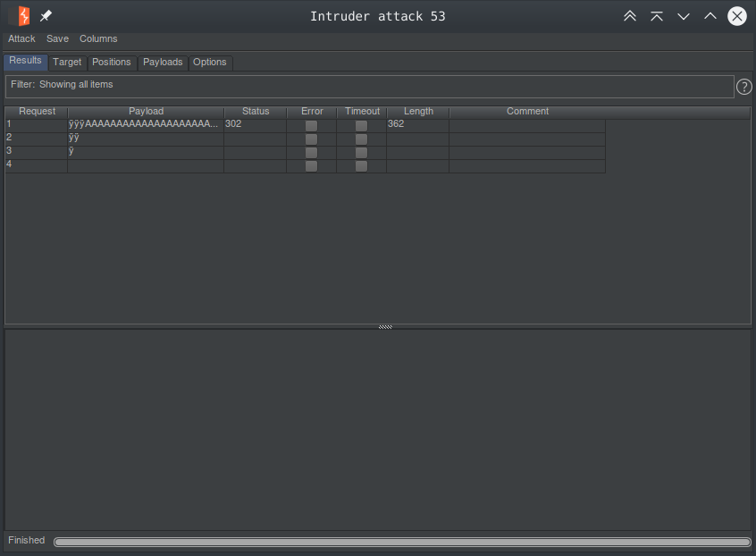The image size is (756, 556).
Task: Click the up chevron with bar icon
Action: point(657,16)
